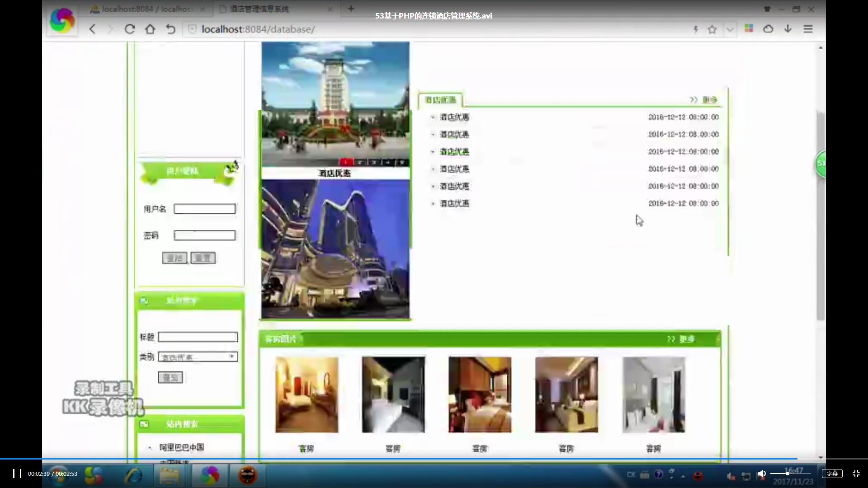Image resolution: width=868 pixels, height=488 pixels.
Task: Open the browser downloads arrow
Action: tap(788, 28)
